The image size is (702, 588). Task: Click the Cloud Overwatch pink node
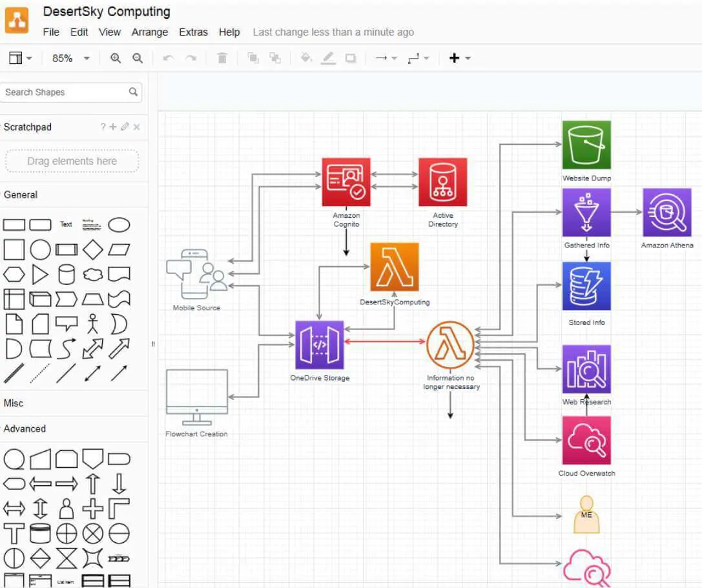586,440
